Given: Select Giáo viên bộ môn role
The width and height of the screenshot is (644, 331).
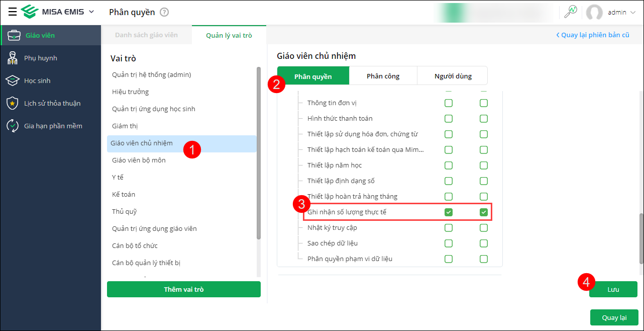Looking at the screenshot, I should click(x=139, y=160).
